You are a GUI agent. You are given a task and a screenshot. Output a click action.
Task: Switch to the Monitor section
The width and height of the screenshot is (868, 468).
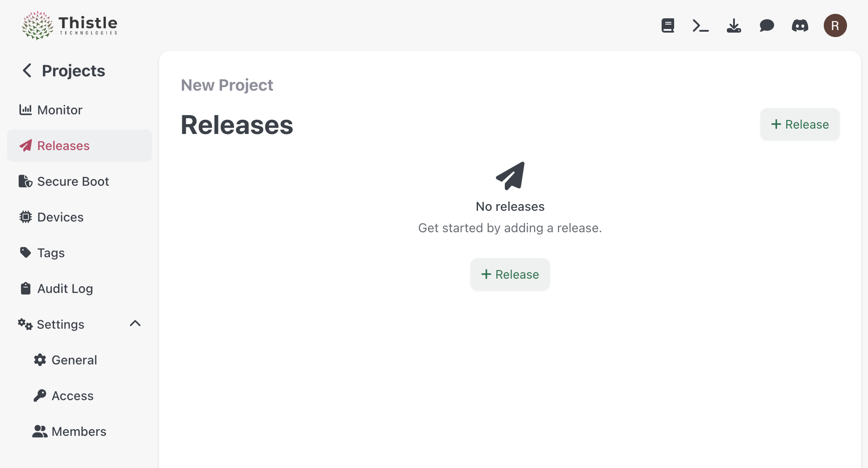pyautogui.click(x=59, y=110)
